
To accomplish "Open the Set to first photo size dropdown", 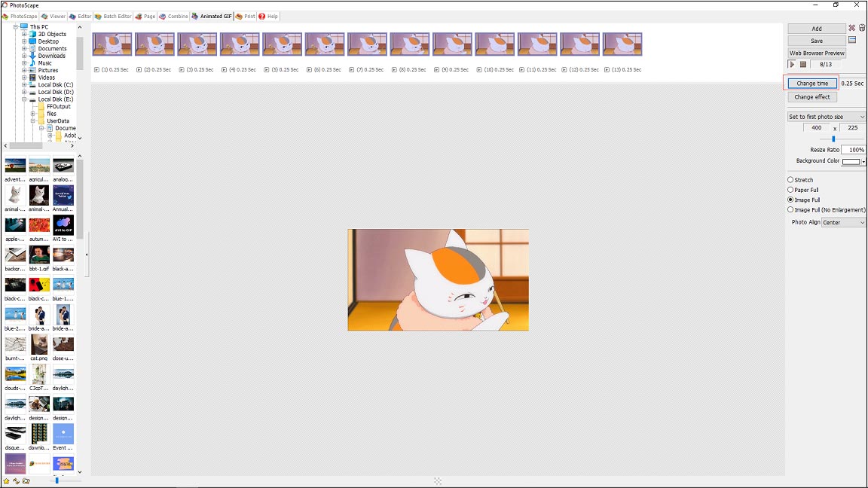I will [x=826, y=117].
